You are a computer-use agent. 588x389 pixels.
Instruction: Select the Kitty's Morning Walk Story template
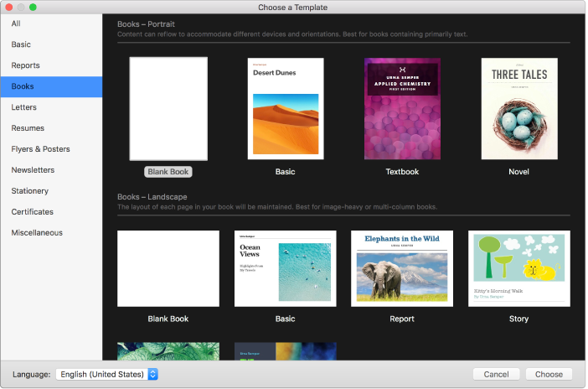[519, 268]
